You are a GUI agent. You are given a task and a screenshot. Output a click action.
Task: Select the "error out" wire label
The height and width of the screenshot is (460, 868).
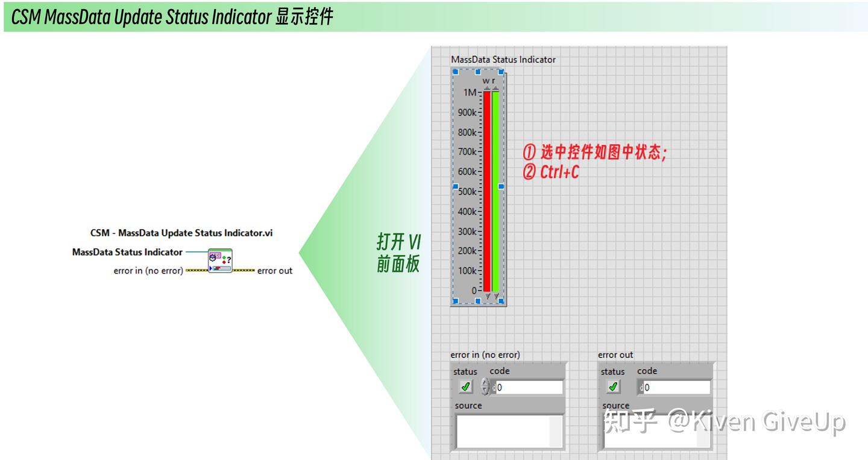tap(274, 271)
